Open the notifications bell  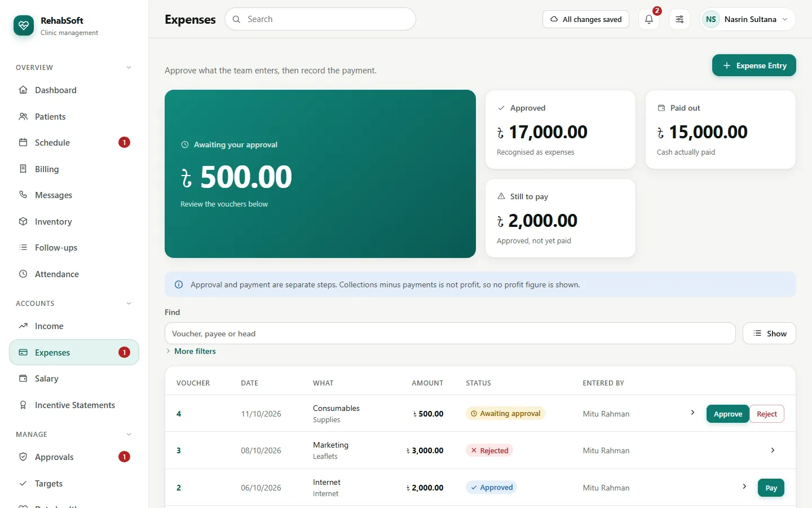point(649,19)
